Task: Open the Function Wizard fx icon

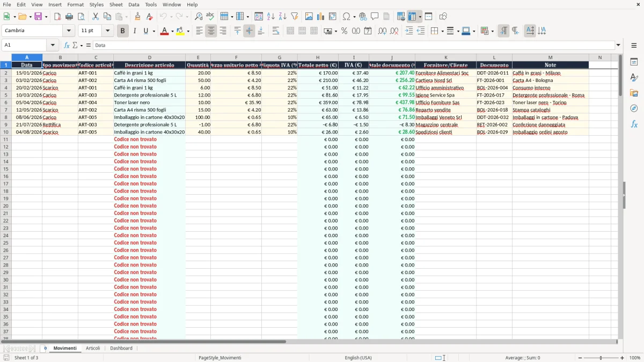Action: 67,45
